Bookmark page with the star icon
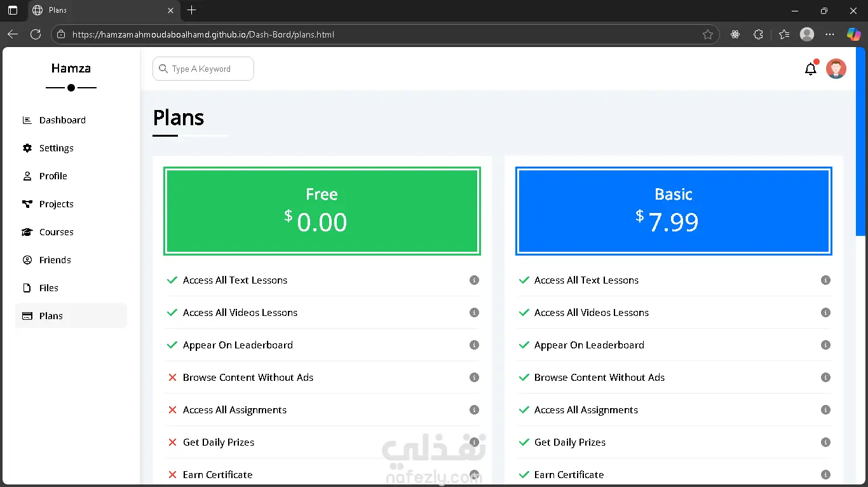The image size is (868, 487). 708,34
